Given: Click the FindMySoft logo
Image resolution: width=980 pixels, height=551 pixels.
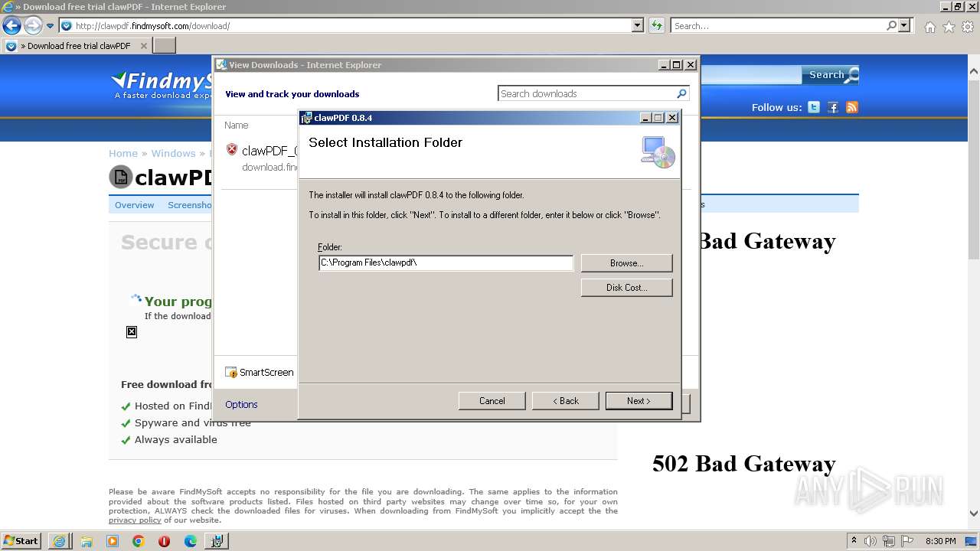Looking at the screenshot, I should pos(162,84).
